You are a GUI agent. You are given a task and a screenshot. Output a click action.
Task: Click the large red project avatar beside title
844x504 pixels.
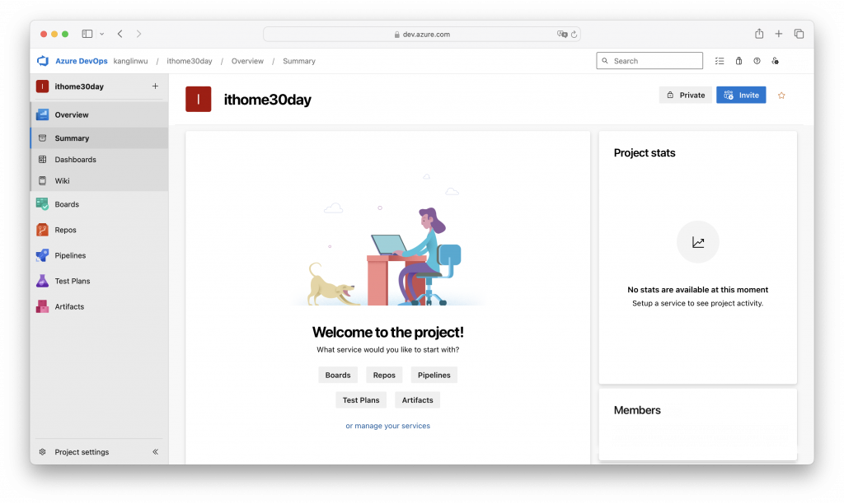[x=198, y=99]
